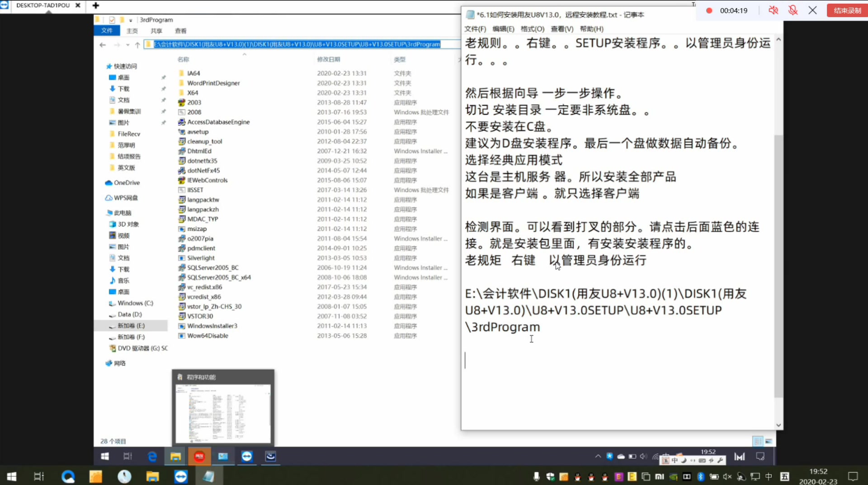Open FileRecv folder in quick access
The image size is (868, 485).
129,134
